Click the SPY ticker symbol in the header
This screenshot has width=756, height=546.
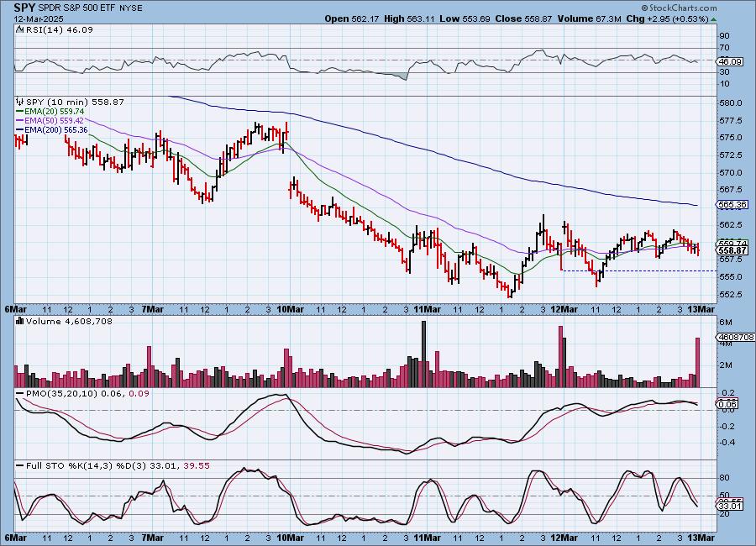24,8
